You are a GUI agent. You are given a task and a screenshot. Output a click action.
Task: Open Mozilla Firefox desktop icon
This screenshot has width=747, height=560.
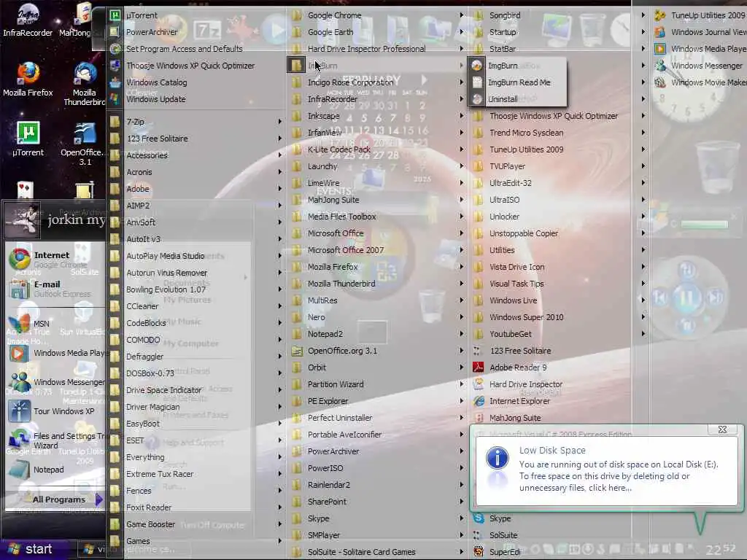pos(28,79)
